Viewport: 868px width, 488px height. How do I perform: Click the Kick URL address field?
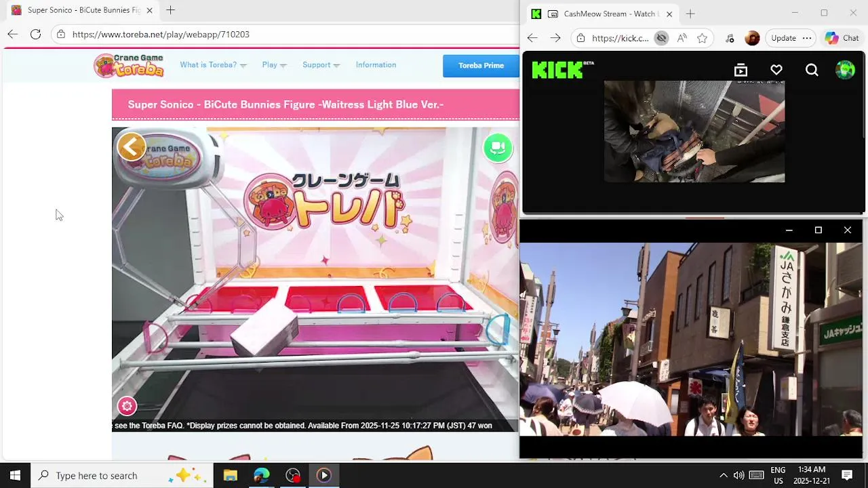point(620,38)
